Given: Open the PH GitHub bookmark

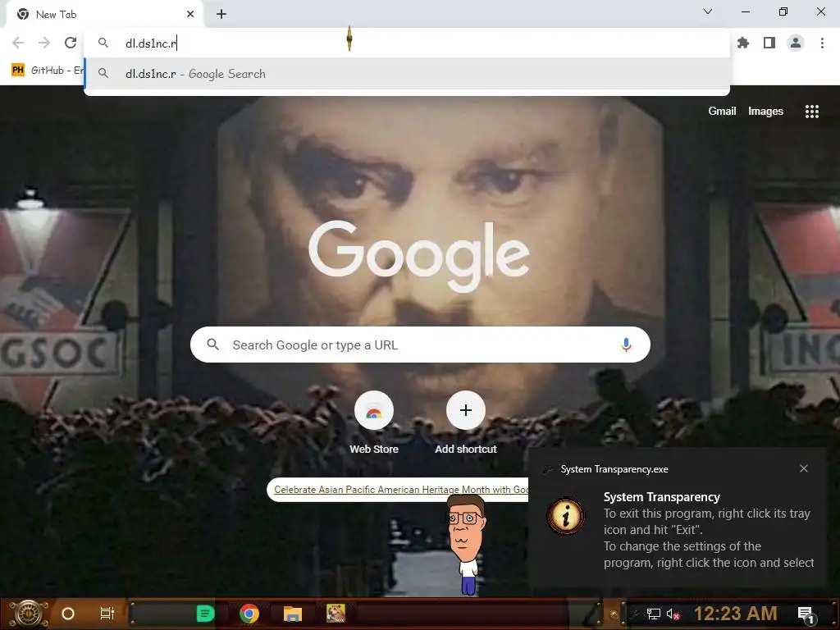Looking at the screenshot, I should pos(47,71).
